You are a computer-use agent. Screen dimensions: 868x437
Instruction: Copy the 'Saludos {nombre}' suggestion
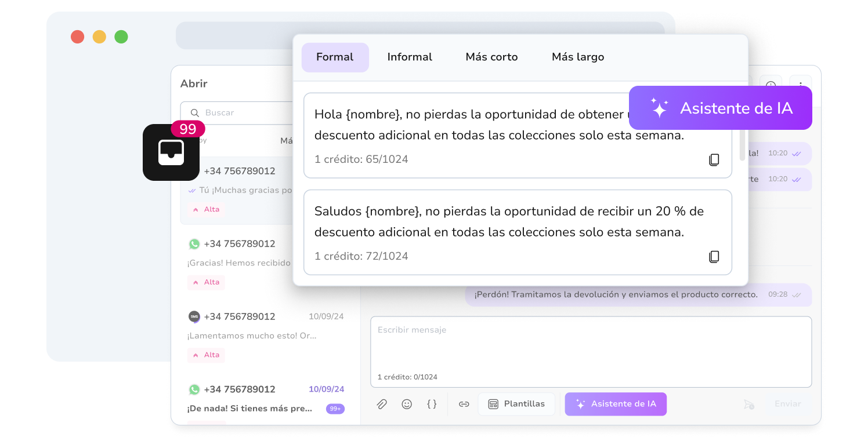pyautogui.click(x=714, y=257)
